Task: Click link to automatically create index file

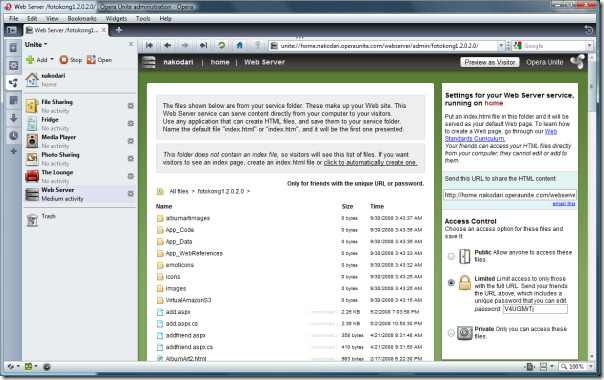Action: [370, 163]
